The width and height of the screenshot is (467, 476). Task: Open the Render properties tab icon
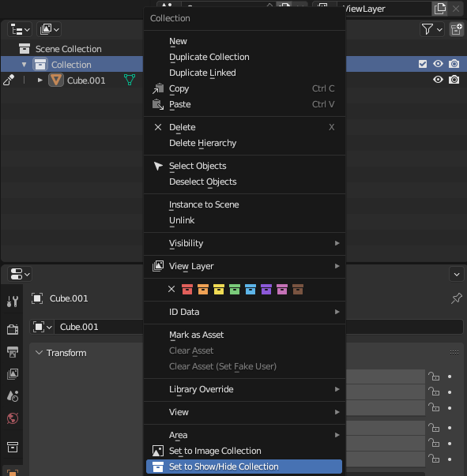tap(13, 329)
